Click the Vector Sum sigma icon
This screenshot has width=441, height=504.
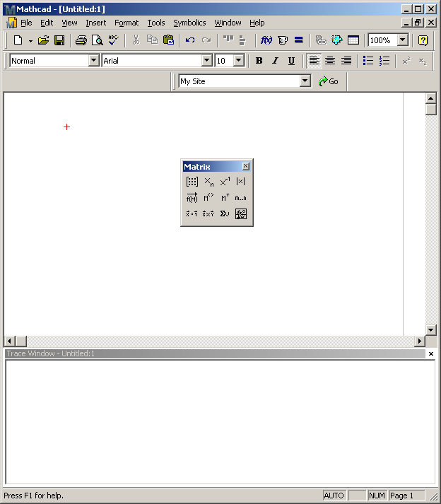click(x=225, y=213)
